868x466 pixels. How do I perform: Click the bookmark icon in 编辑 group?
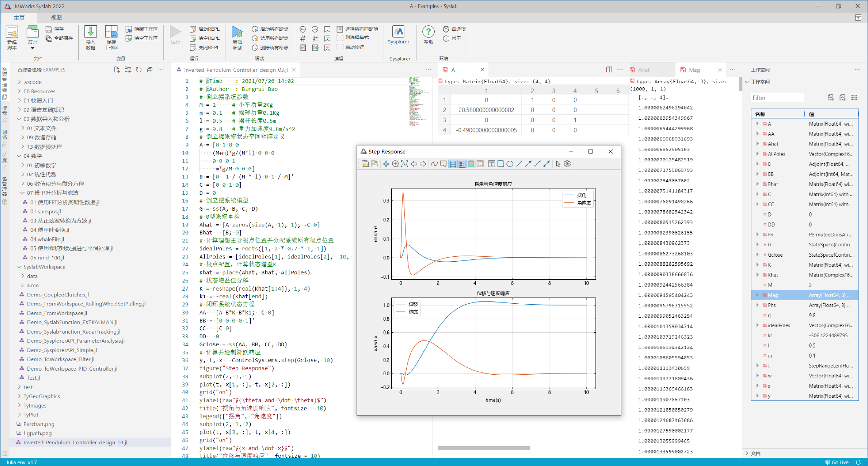328,29
